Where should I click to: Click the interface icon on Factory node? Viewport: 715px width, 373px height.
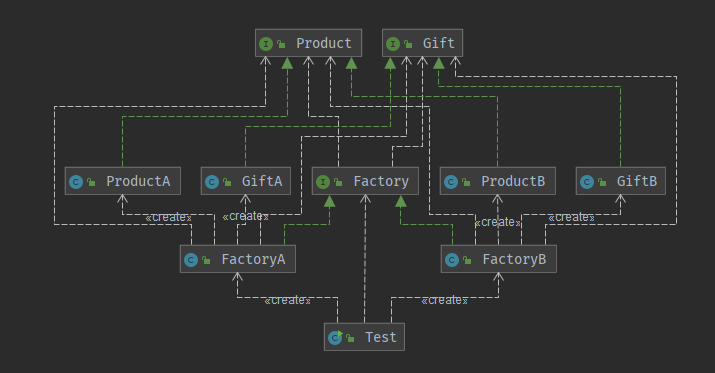point(323,182)
